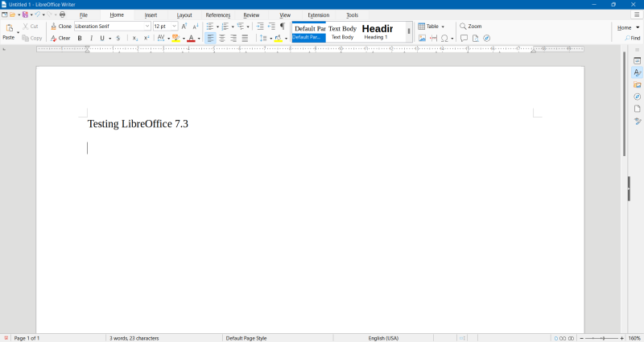644x342 pixels.
Task: Open the References tab
Action: coord(217,15)
